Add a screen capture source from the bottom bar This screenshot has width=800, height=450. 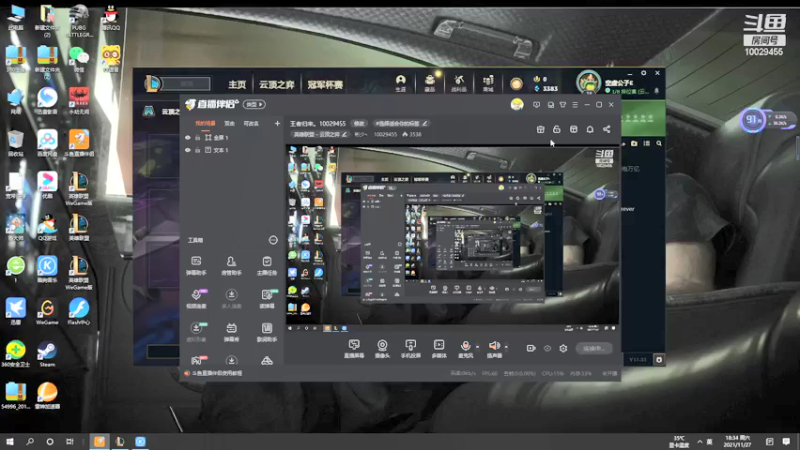pyautogui.click(x=354, y=348)
